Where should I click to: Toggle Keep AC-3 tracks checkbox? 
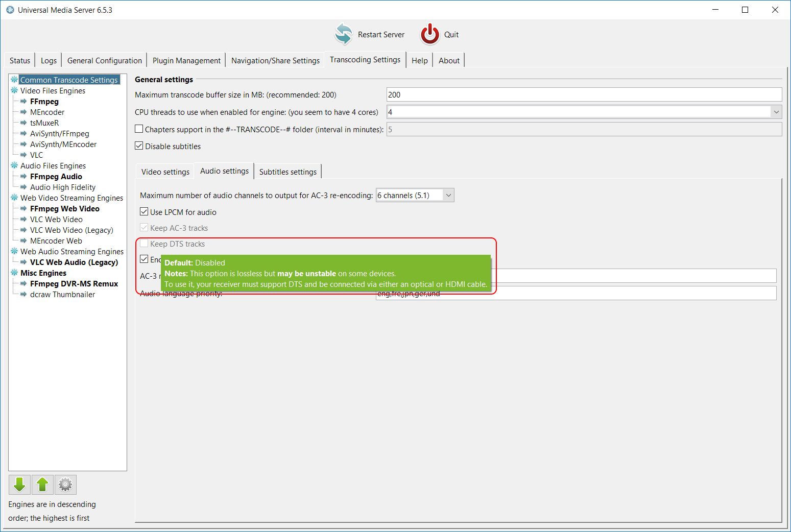(x=144, y=228)
